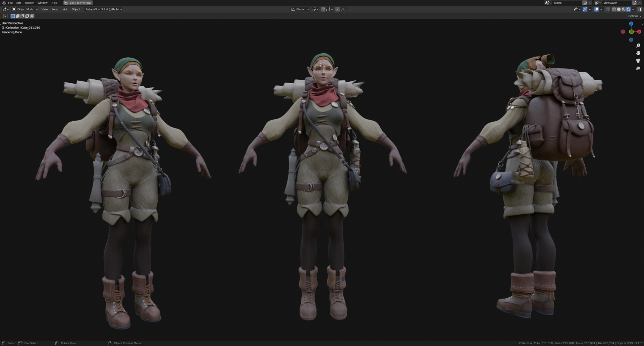Open the Render menu
The width and height of the screenshot is (644, 346).
point(29,3)
